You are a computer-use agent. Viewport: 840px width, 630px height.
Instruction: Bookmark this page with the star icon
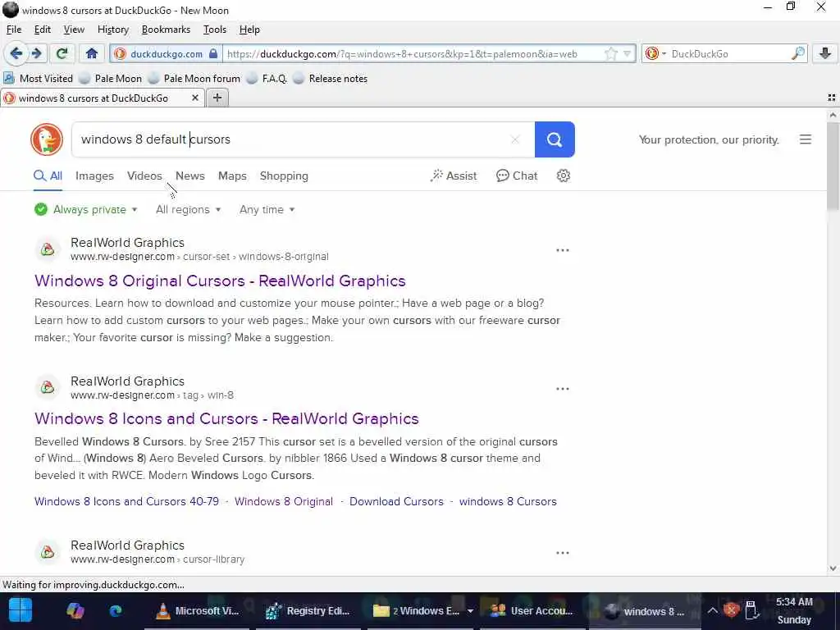click(610, 53)
